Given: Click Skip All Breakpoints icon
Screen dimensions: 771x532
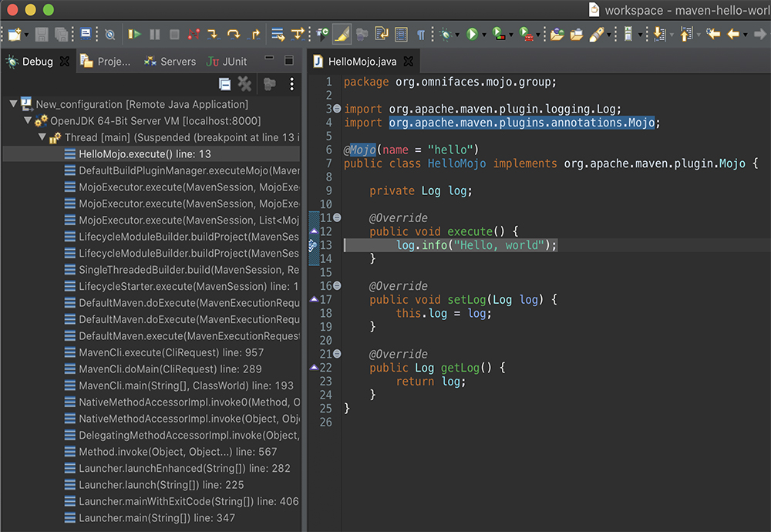Looking at the screenshot, I should (x=109, y=34).
